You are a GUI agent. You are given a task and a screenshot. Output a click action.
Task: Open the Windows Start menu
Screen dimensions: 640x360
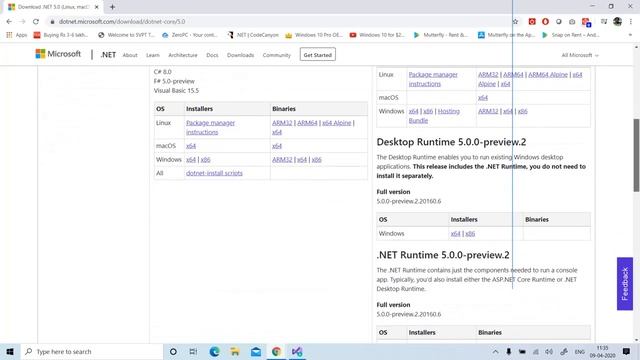point(10,351)
